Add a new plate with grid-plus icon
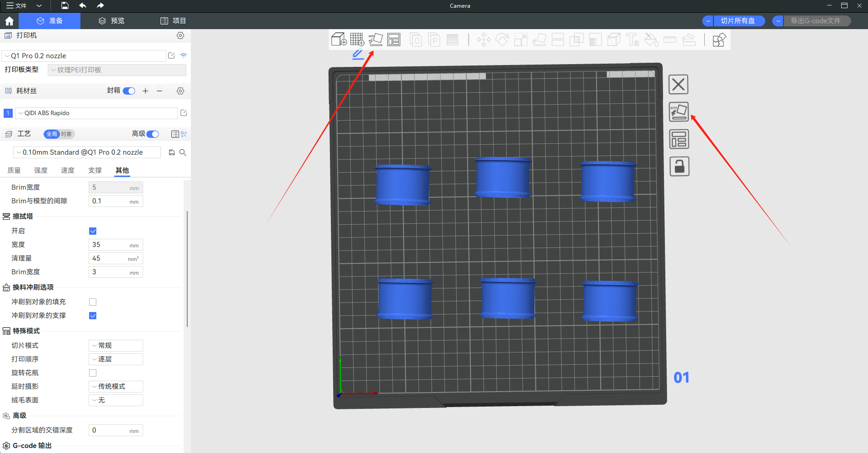This screenshot has height=453, width=868. pyautogui.click(x=357, y=40)
